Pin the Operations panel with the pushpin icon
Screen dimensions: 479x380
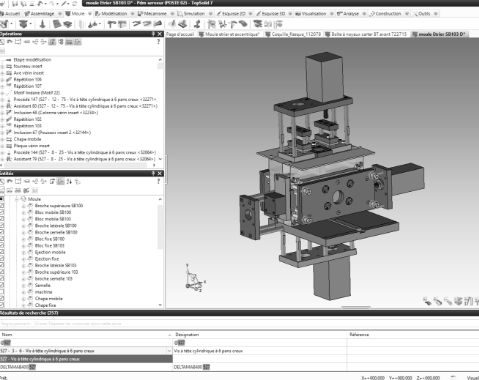pyautogui.click(x=153, y=34)
